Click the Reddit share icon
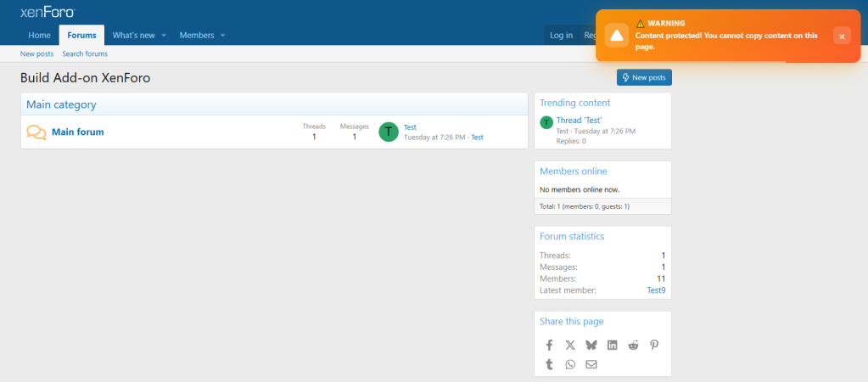The image size is (868, 382). [633, 345]
